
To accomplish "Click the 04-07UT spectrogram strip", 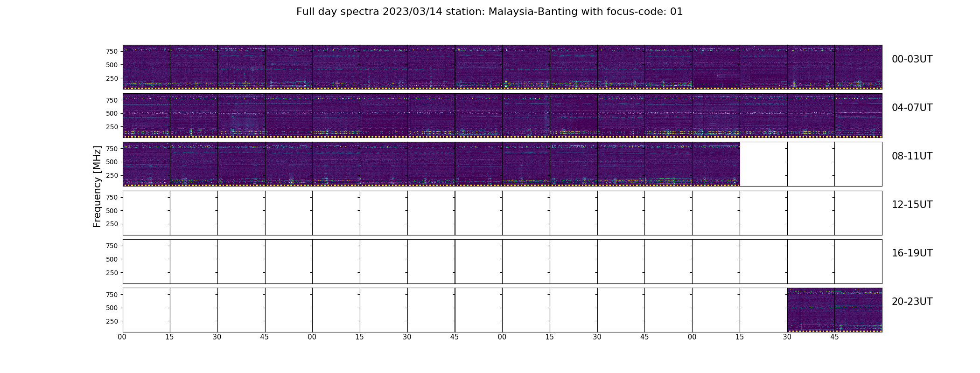I will 502,116.
